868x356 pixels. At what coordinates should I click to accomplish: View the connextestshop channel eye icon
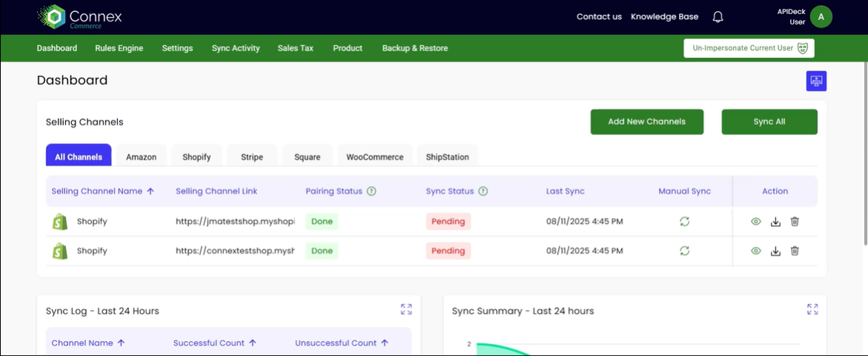[756, 251]
